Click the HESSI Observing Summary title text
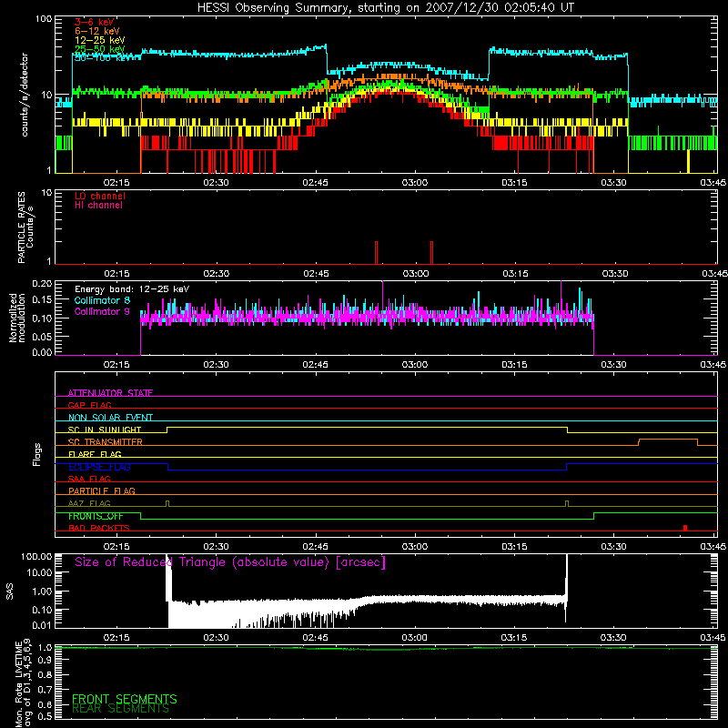 385,8
